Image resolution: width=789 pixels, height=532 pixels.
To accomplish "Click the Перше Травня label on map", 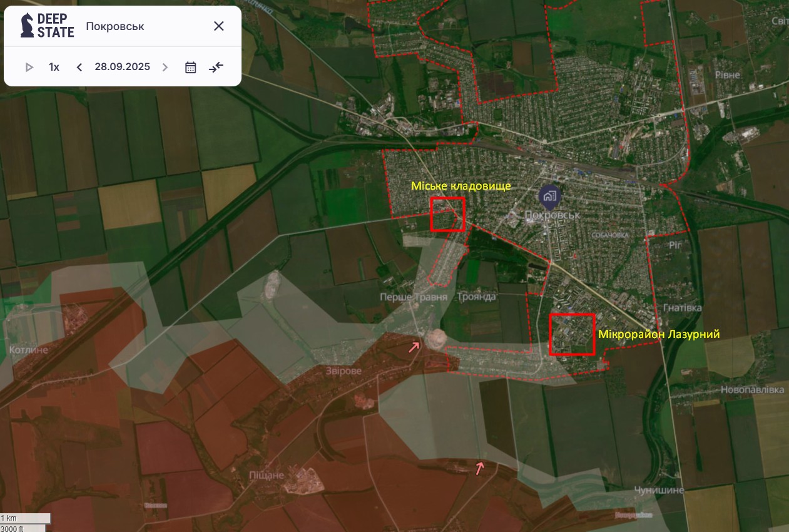I will [414, 297].
